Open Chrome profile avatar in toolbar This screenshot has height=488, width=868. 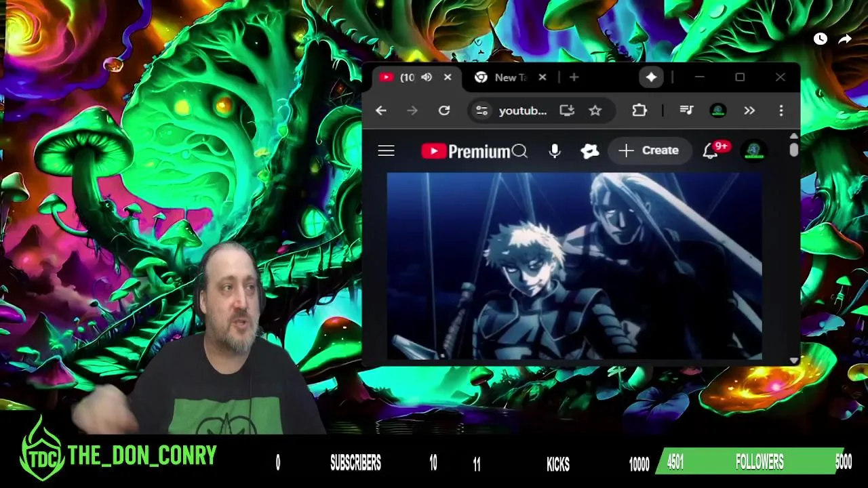pos(718,110)
